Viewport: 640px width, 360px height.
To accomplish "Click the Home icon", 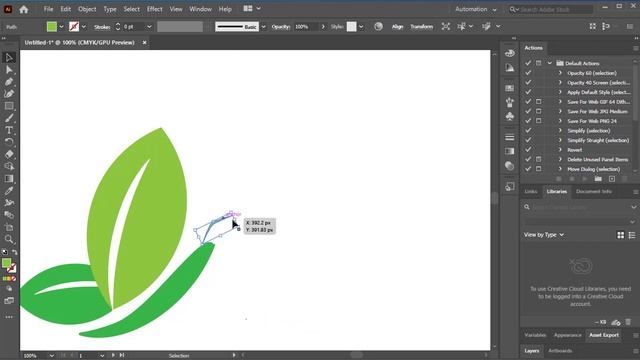I will coord(24,9).
